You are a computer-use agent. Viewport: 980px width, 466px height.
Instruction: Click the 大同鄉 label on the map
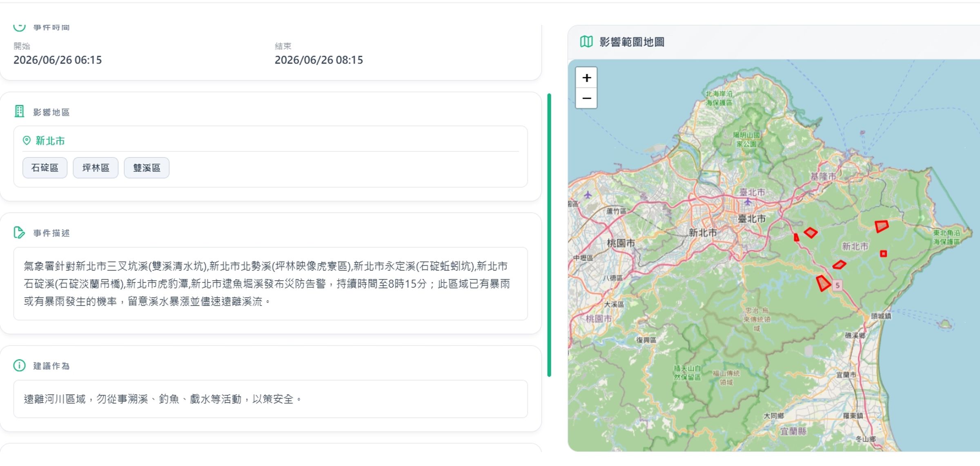click(x=774, y=416)
